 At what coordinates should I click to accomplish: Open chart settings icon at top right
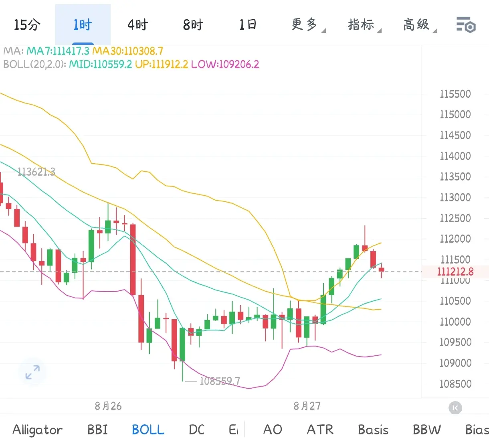tap(466, 25)
